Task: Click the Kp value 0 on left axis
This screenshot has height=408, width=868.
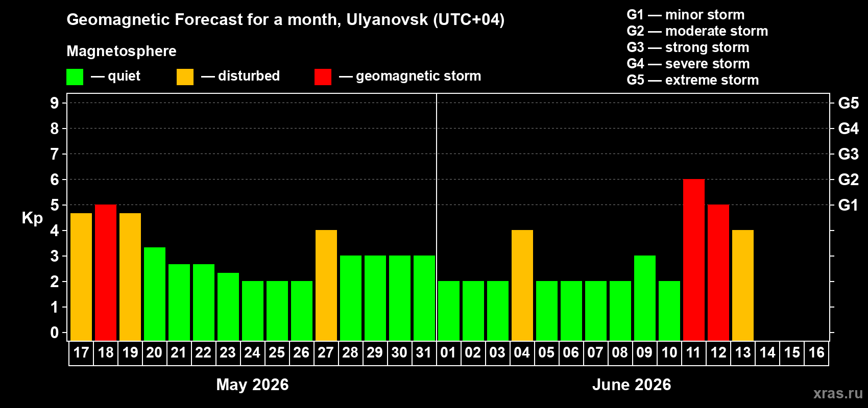Action: [55, 333]
